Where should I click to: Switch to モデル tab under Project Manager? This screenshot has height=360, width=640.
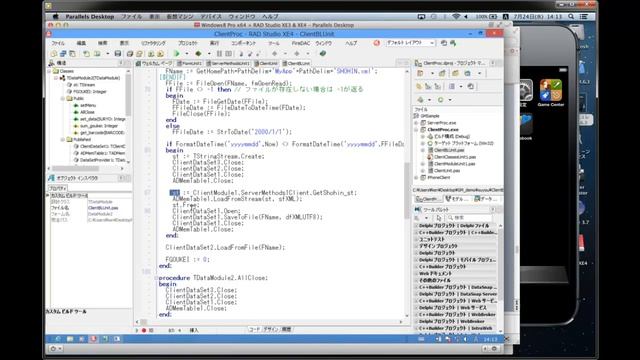457,199
